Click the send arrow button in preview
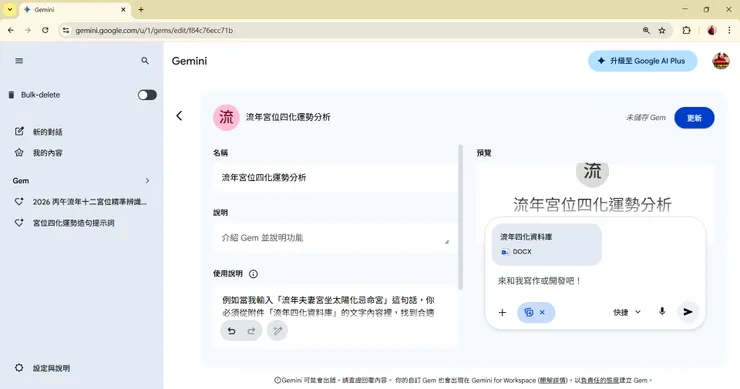 pyautogui.click(x=688, y=312)
